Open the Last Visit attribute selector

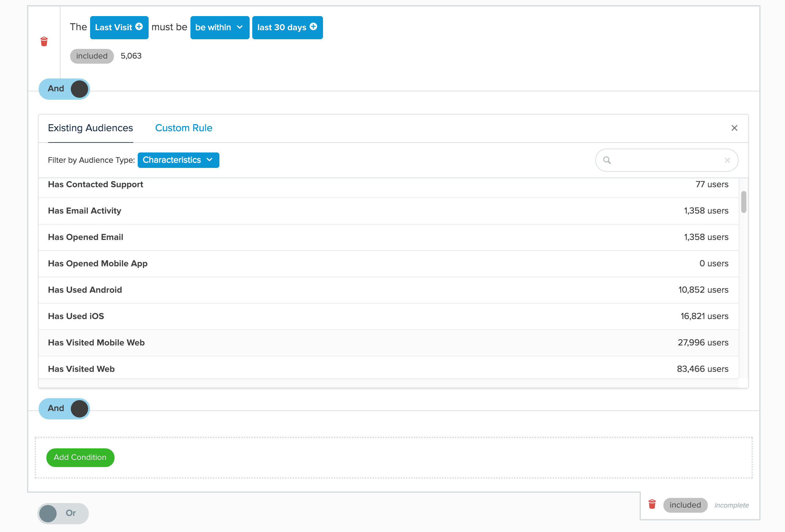(x=119, y=28)
